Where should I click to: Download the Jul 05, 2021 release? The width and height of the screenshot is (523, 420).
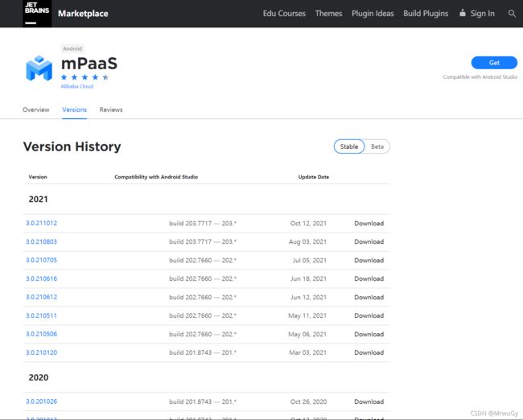(369, 260)
